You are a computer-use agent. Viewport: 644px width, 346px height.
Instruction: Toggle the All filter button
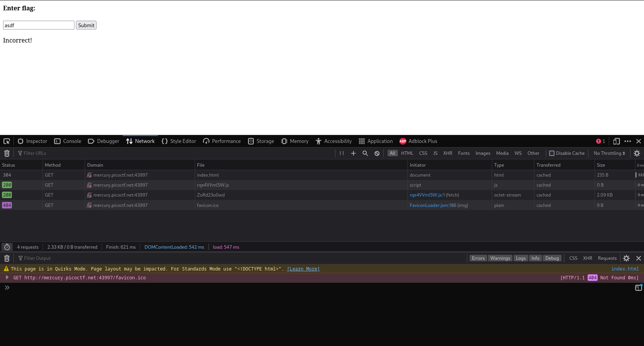393,153
